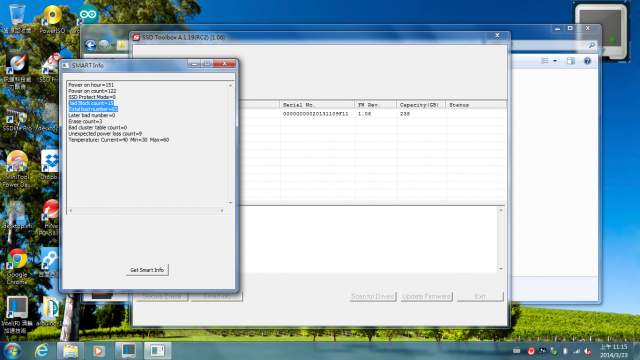Image resolution: width=640 pixels, height=360 pixels.
Task: Click the 'SSD Protect Mode=0' line
Action: tap(92, 97)
